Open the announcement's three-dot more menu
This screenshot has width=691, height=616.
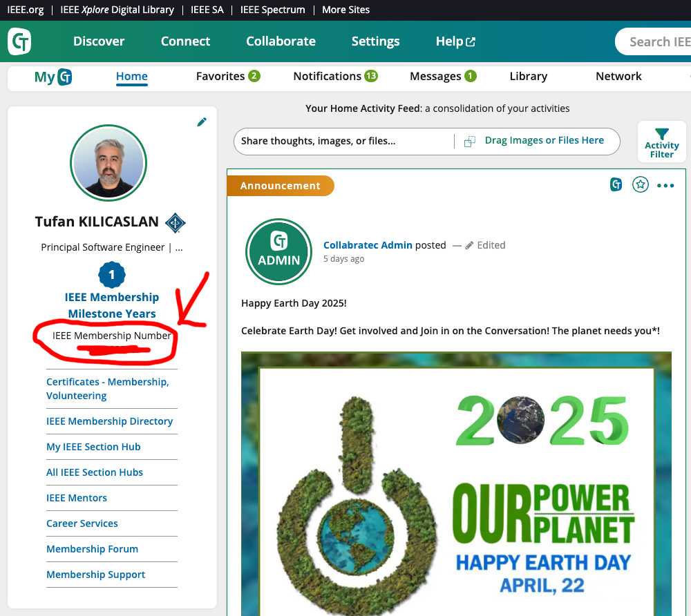click(x=665, y=185)
